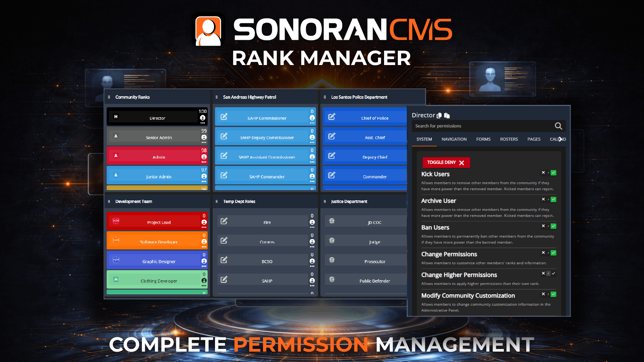Select the orange Software Developer rank card

click(157, 240)
